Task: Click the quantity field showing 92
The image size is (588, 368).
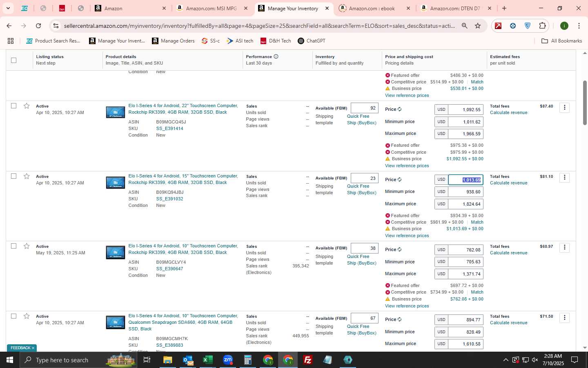Action: (364, 108)
